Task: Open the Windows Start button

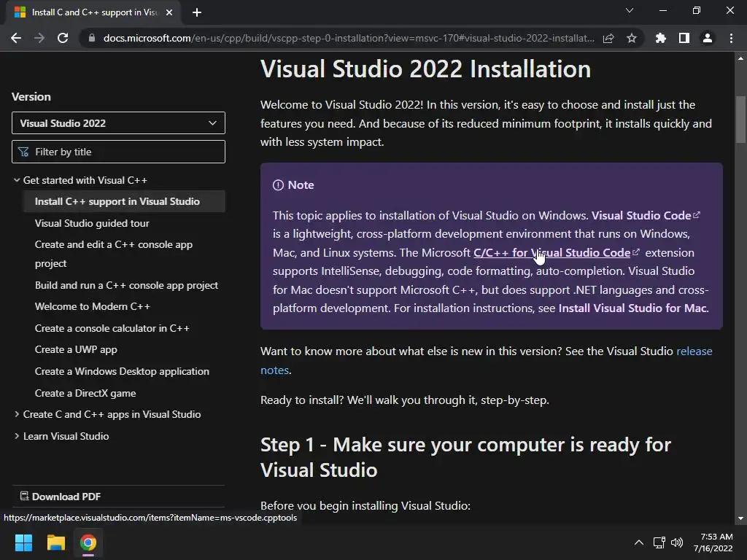Action: coord(23,542)
